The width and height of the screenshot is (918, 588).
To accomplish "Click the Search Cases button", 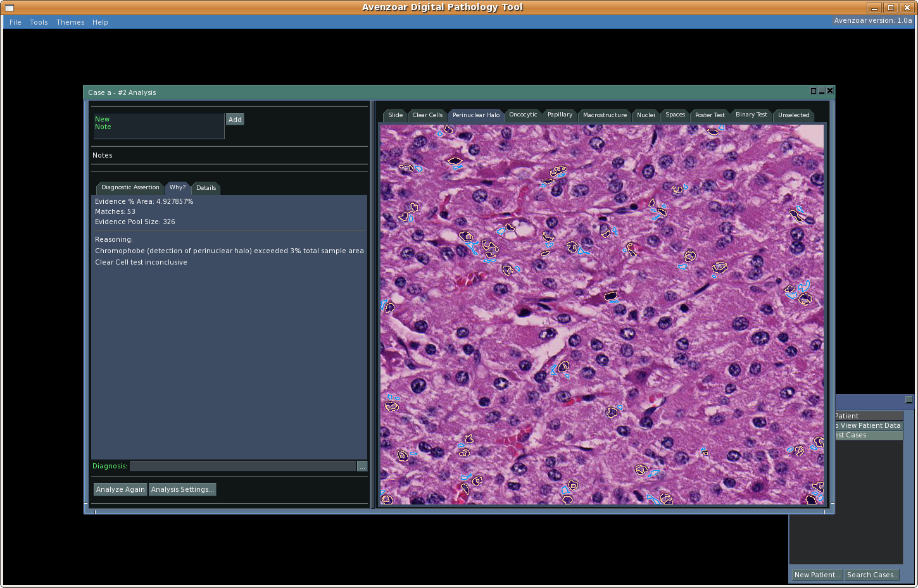I will 872,575.
